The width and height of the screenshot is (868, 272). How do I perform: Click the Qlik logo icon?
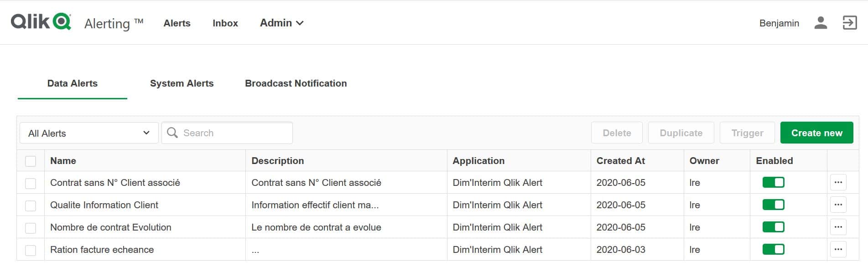41,22
